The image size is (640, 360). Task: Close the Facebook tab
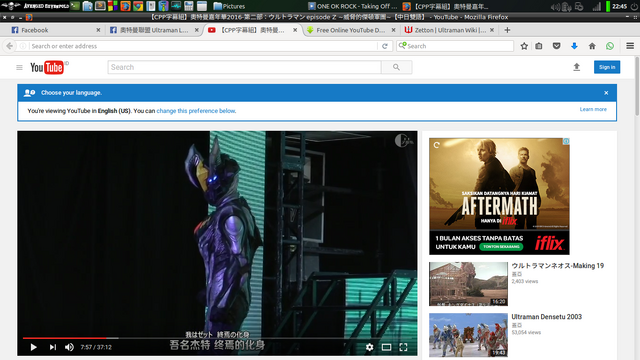[98, 30]
